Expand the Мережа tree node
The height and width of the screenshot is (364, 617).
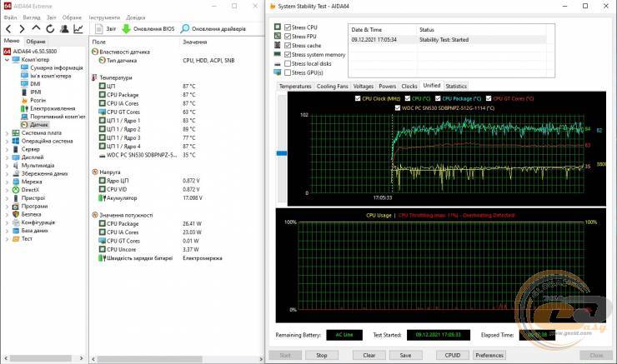point(7,182)
